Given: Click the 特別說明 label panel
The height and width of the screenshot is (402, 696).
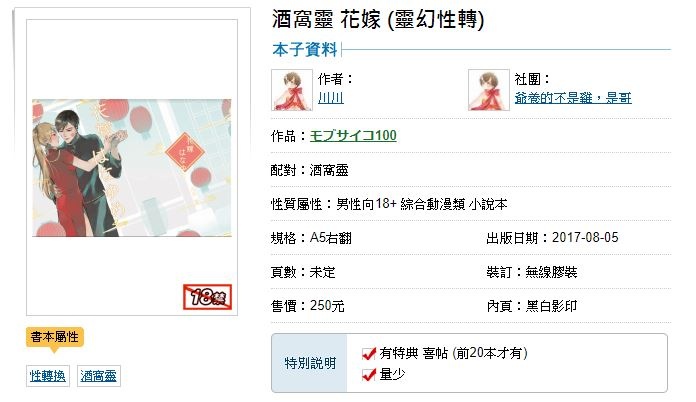Looking at the screenshot, I should pyautogui.click(x=309, y=363).
